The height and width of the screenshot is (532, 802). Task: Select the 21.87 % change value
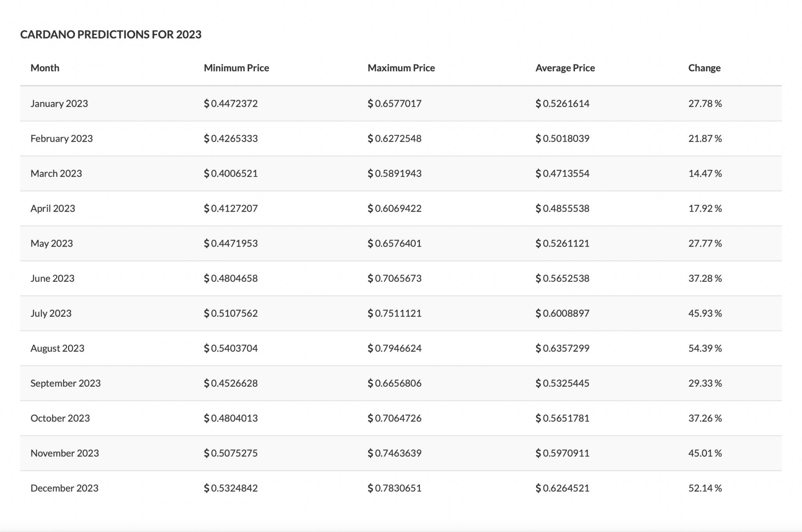pos(705,139)
